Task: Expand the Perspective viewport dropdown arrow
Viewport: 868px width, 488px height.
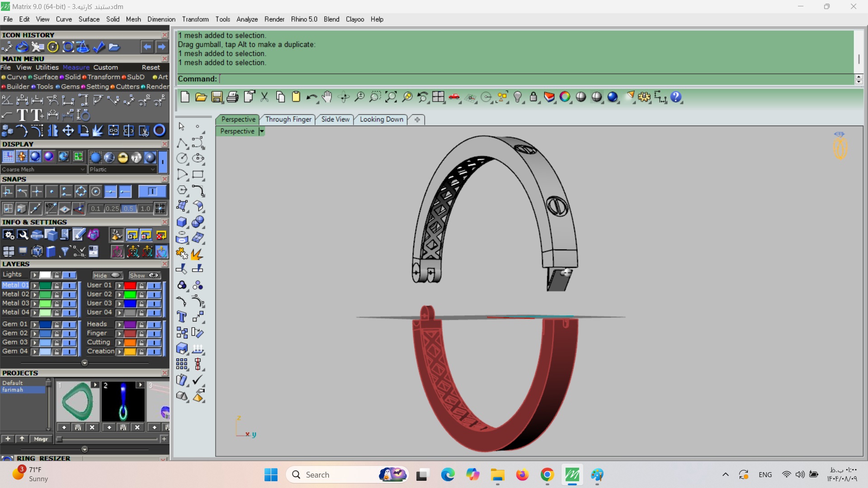Action: [x=261, y=131]
